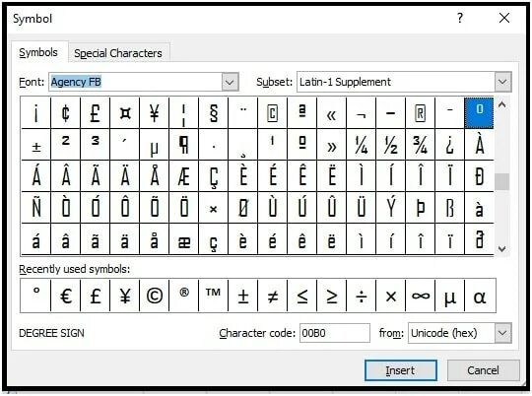Screen dimensions: 532x396
Task: Pick less-than-or-equal from recently used
Action: (x=302, y=296)
